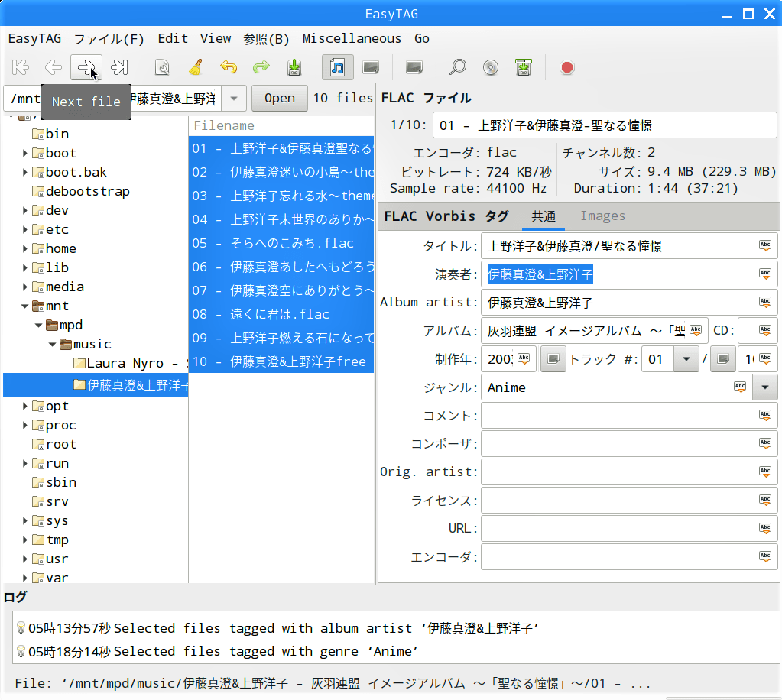Image resolution: width=782 pixels, height=700 pixels.
Task: Open the Miscellaneous menu
Action: point(352,38)
